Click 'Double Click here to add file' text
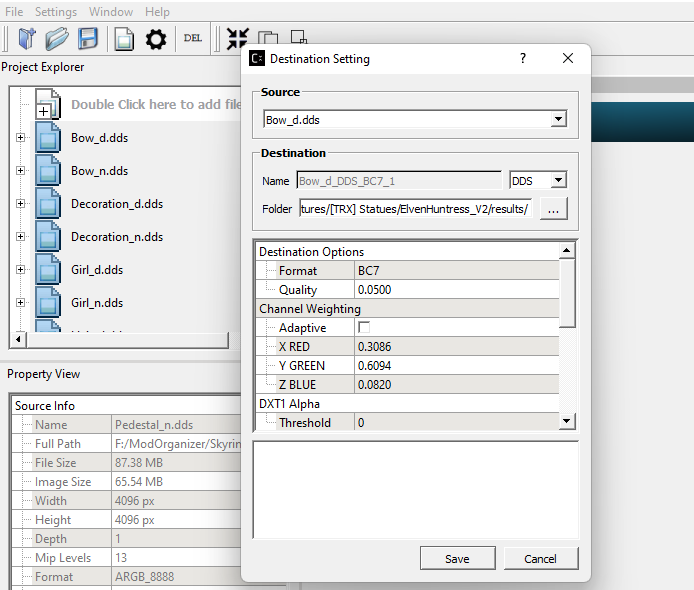 156,104
